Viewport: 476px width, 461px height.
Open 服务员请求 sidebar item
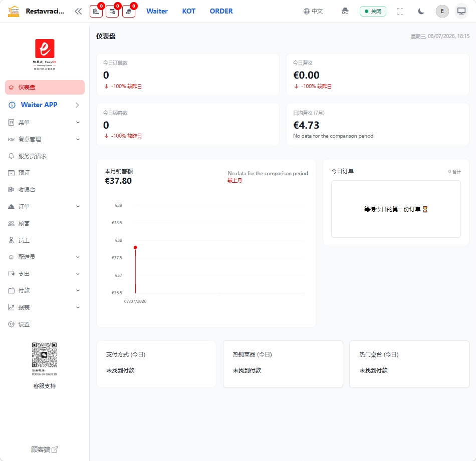pos(45,156)
